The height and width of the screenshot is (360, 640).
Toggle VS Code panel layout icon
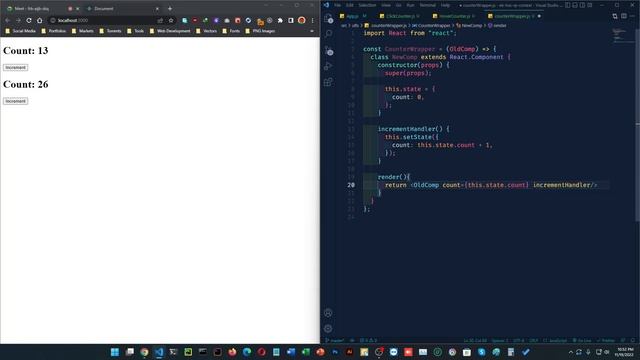(575, 5)
